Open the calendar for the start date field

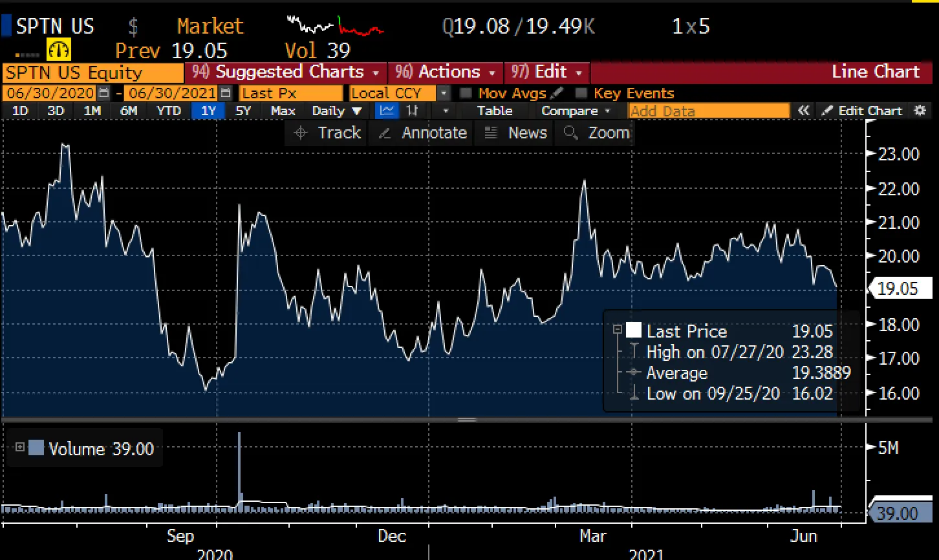(x=103, y=93)
